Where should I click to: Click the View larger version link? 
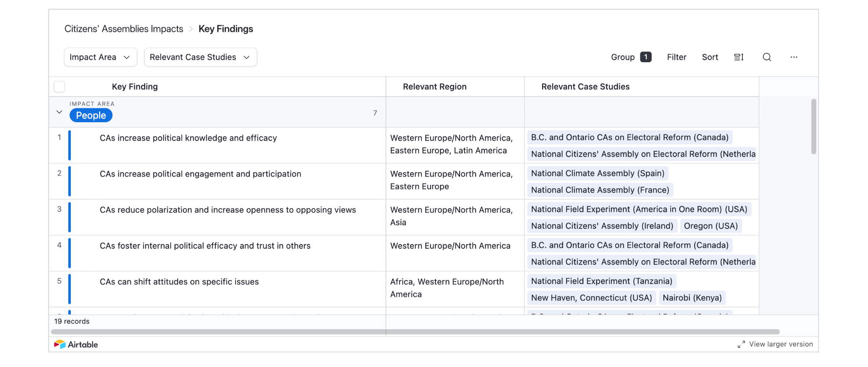coord(781,344)
